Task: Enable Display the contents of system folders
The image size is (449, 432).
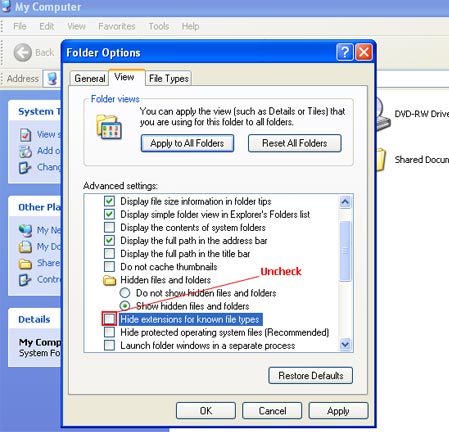Action: pyautogui.click(x=109, y=227)
